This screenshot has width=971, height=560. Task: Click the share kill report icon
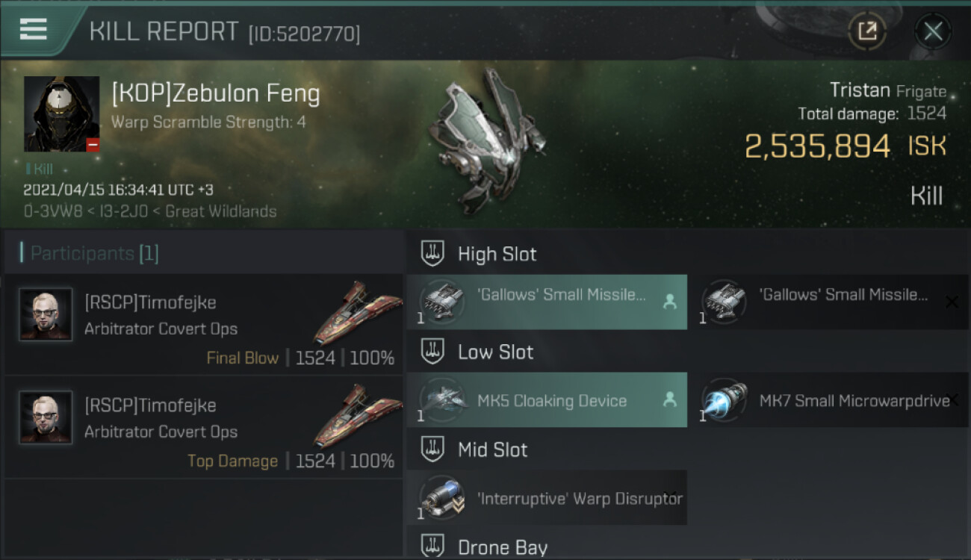[x=867, y=31]
